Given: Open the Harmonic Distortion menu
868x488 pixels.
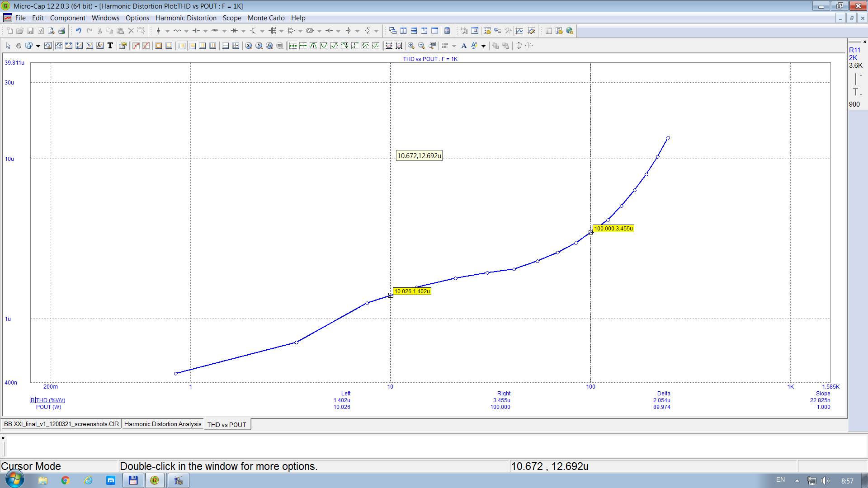Looking at the screenshot, I should click(x=186, y=18).
